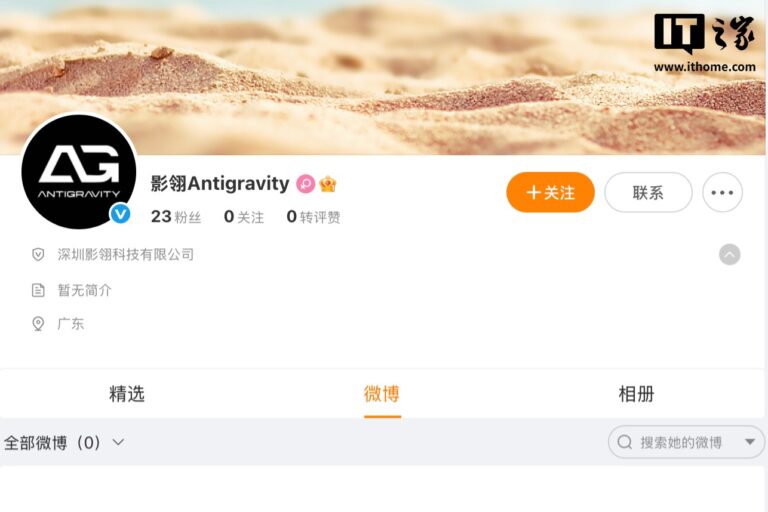
Task: Select the 微博 tab
Action: click(x=382, y=394)
